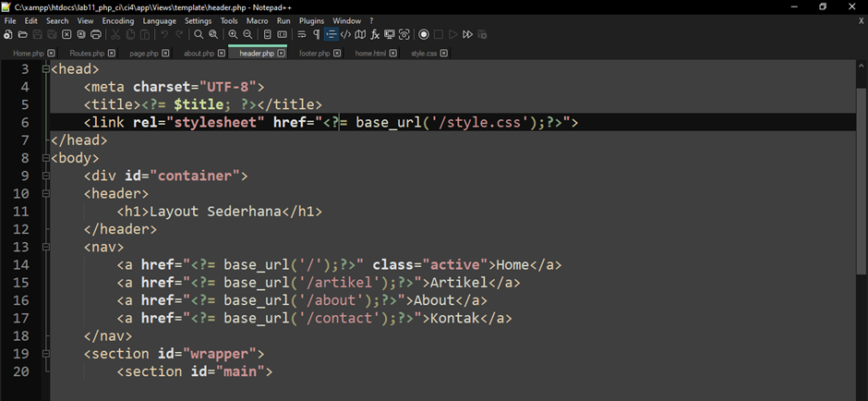Open the Search menu
868x401 pixels.
coord(57,21)
